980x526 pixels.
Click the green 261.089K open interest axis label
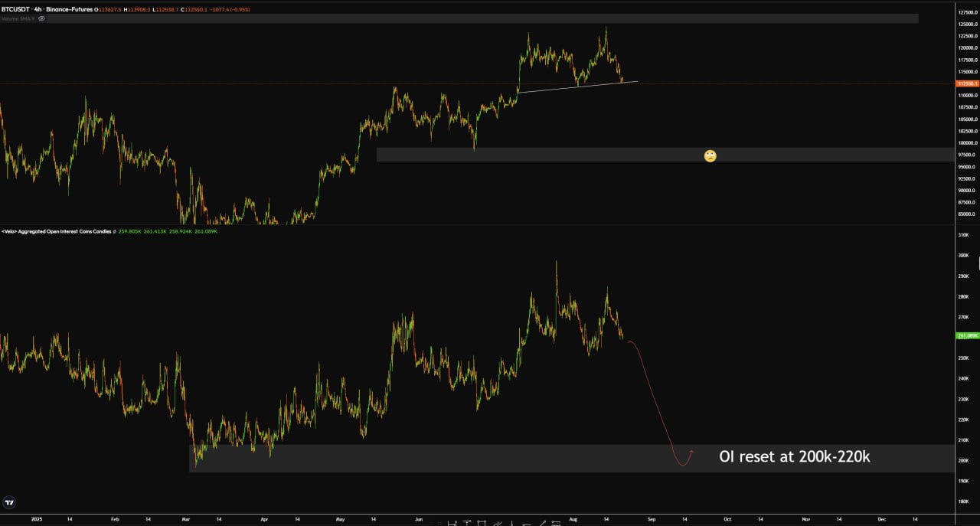(966, 335)
